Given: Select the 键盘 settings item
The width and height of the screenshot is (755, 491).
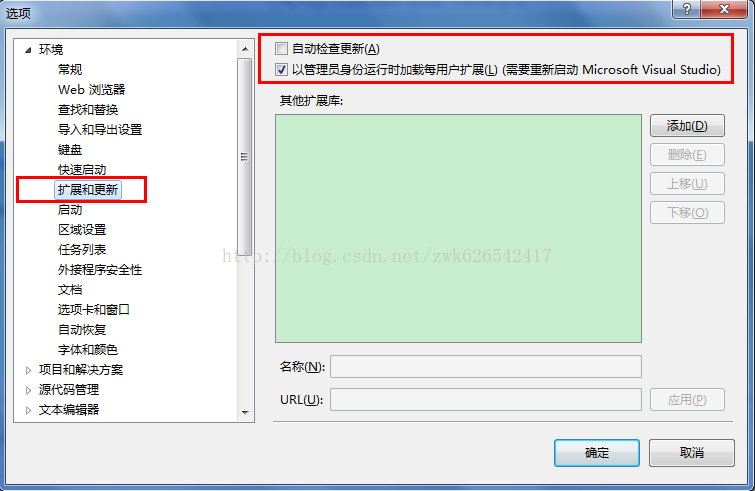Looking at the screenshot, I should [70, 150].
